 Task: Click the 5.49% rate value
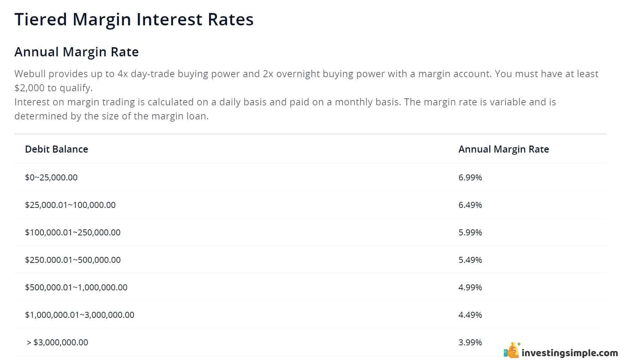click(x=470, y=260)
